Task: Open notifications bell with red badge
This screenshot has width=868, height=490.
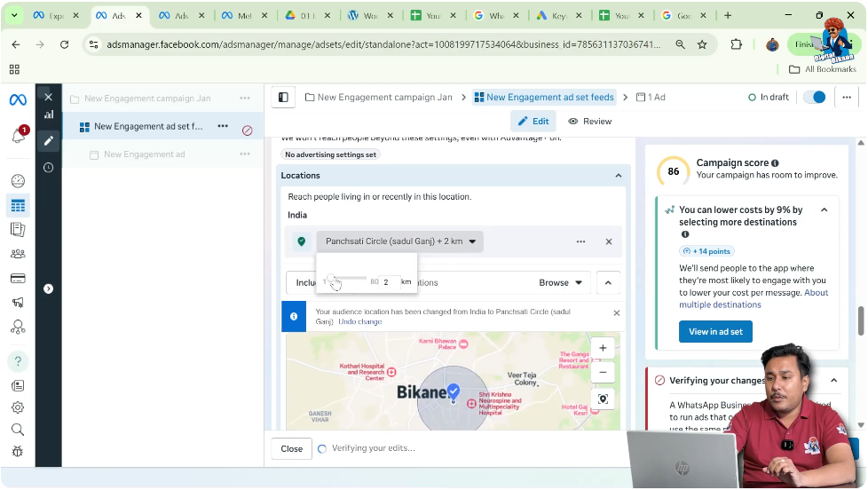Action: [x=19, y=135]
